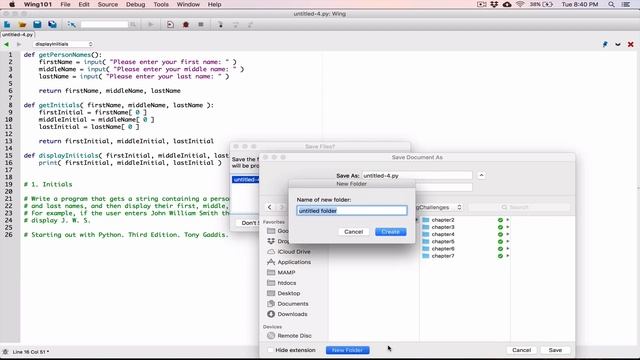Viewport: 640px width, 360px height.
Task: Open a file with the folder toolbar icon
Action: tap(22, 24)
